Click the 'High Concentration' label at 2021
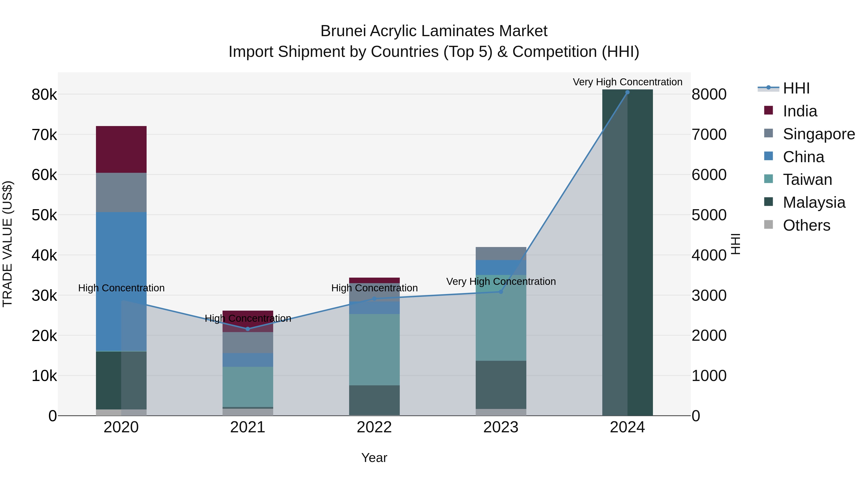Image resolution: width=868 pixels, height=488 pixels. click(x=248, y=319)
